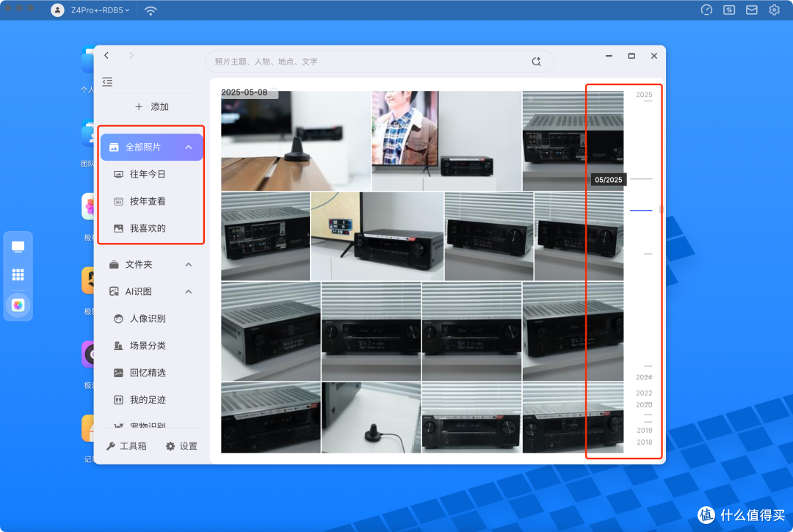Screen dimensions: 793x532
Task: Click the 回忆精选 icon
Action: click(118, 373)
